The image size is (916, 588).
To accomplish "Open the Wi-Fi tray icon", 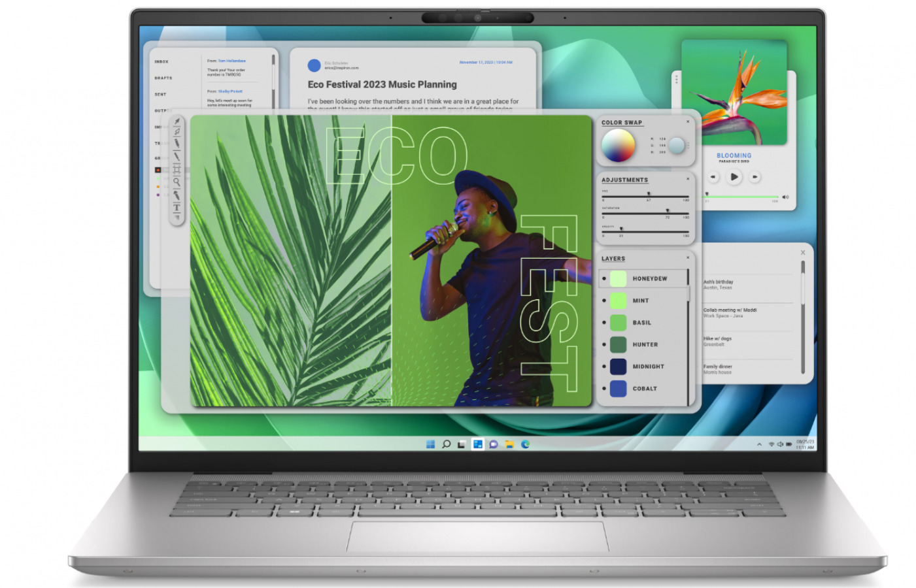I will (772, 444).
